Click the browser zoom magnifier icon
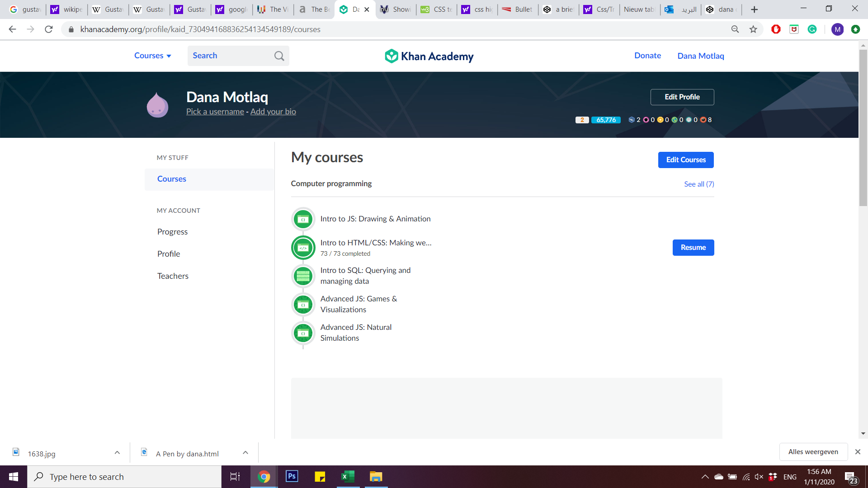The height and width of the screenshot is (488, 868). 735,29
